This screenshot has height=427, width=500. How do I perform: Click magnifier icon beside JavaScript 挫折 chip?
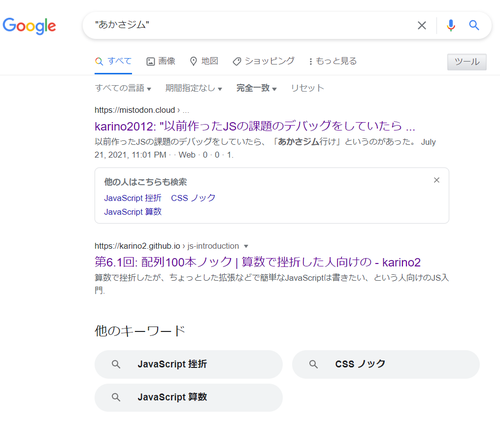(116, 364)
